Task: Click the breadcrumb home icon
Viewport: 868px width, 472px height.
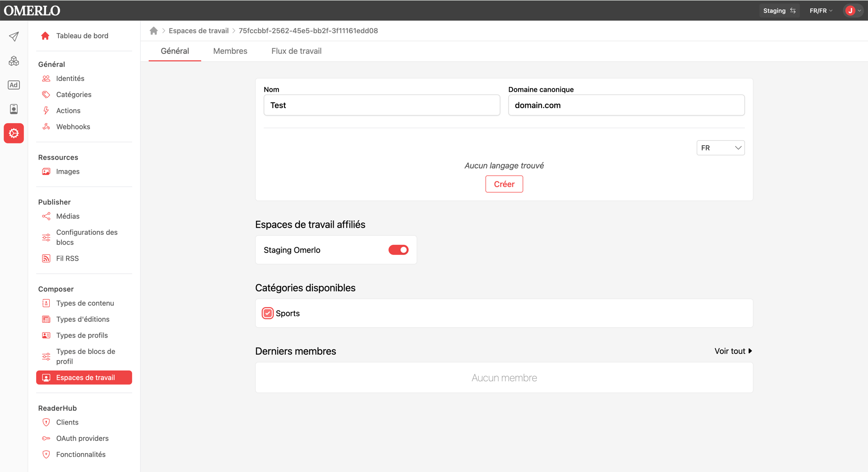Action: 154,31
